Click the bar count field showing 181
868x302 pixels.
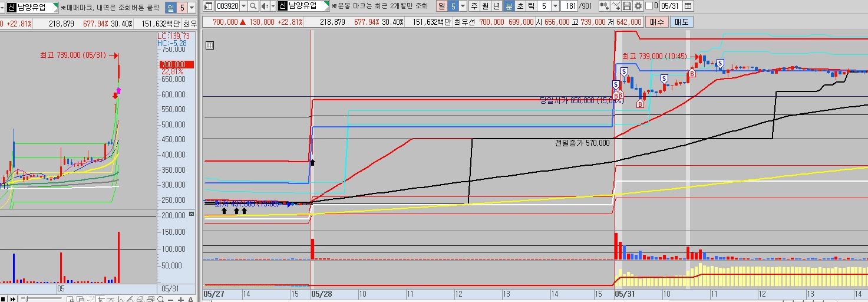point(569,6)
